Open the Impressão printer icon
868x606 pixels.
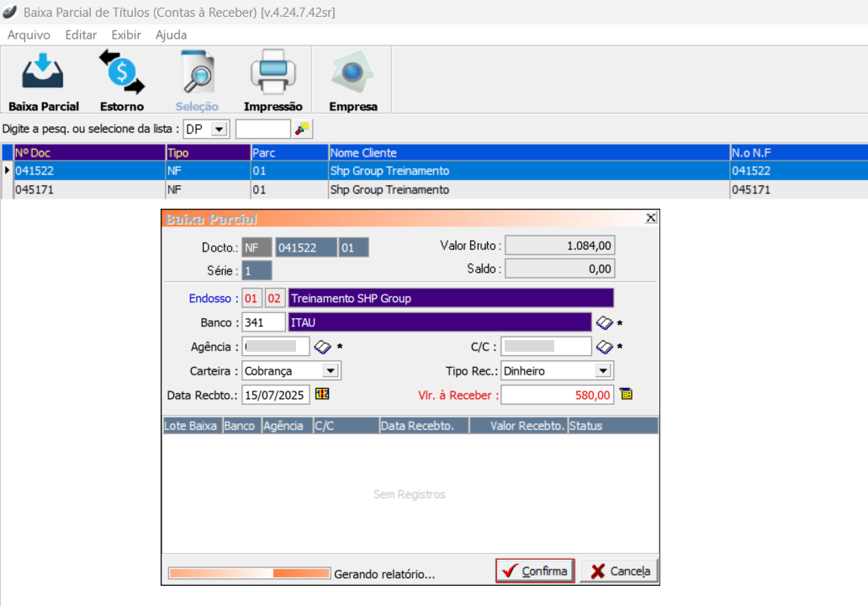click(x=273, y=72)
